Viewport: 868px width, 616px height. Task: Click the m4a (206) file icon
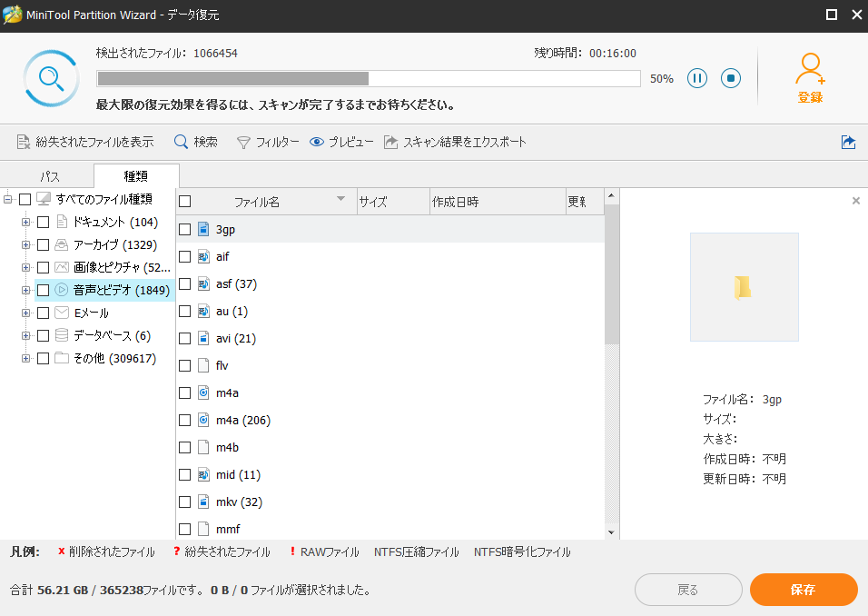203,420
